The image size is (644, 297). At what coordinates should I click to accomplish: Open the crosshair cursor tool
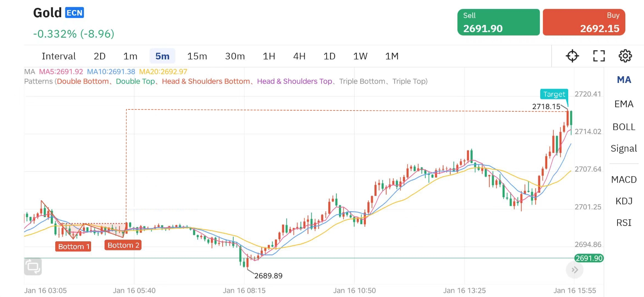coord(572,56)
